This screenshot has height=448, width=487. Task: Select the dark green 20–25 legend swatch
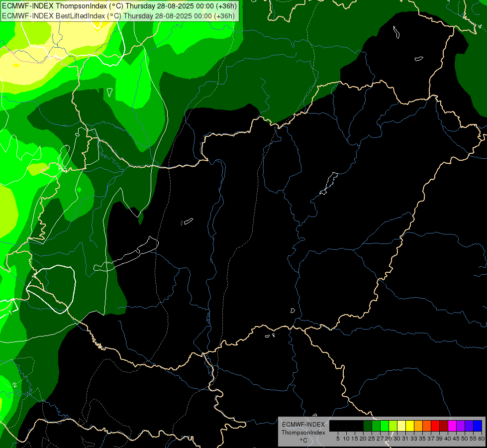tap(368, 426)
